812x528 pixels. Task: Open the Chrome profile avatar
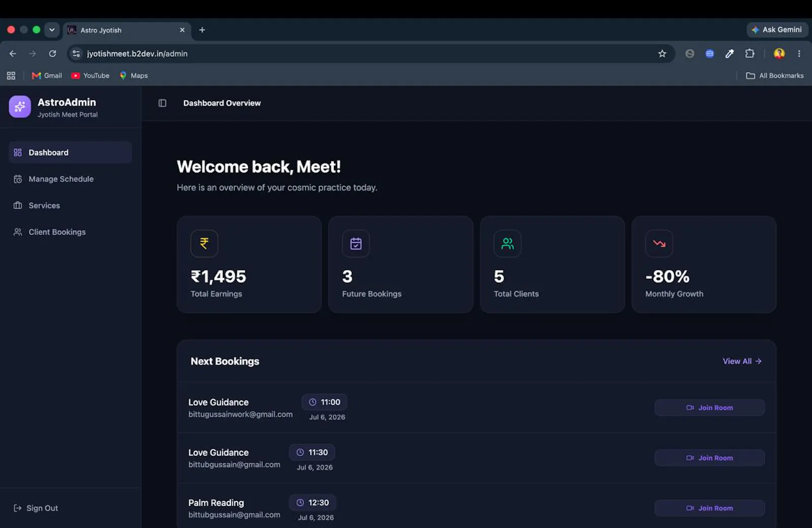coord(779,53)
